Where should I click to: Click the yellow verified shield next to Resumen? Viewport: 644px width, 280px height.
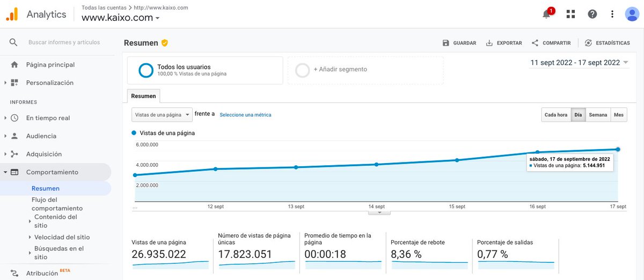point(165,43)
